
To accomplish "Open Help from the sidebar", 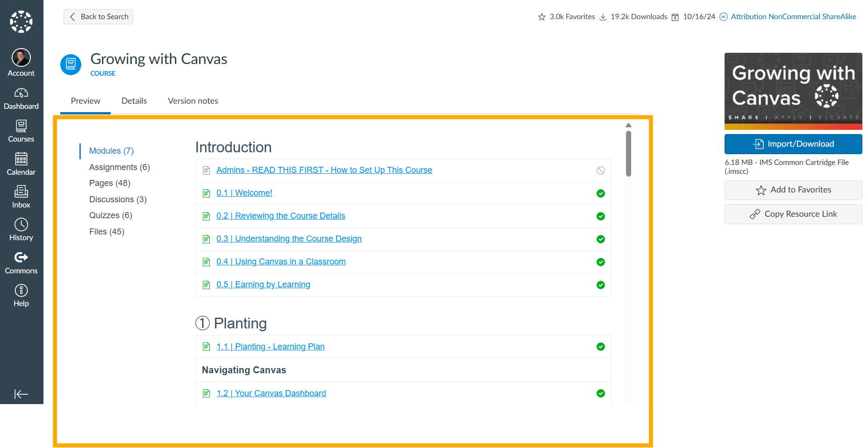I will pyautogui.click(x=21, y=294).
